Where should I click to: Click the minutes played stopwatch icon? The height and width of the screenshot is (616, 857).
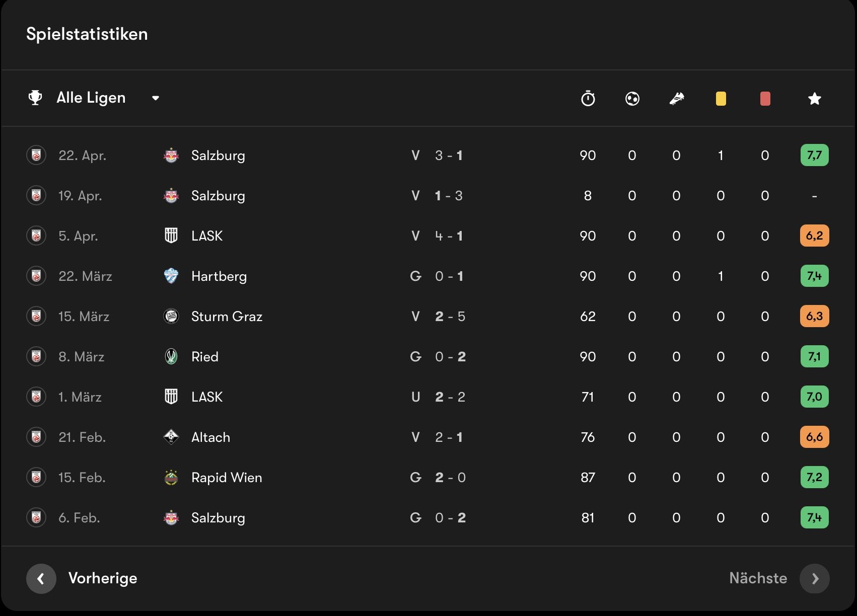[588, 99]
